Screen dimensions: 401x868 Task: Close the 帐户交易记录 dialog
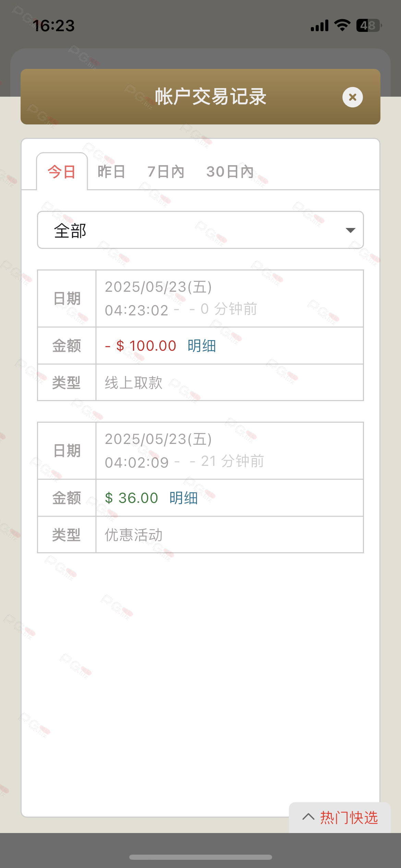tap(352, 97)
